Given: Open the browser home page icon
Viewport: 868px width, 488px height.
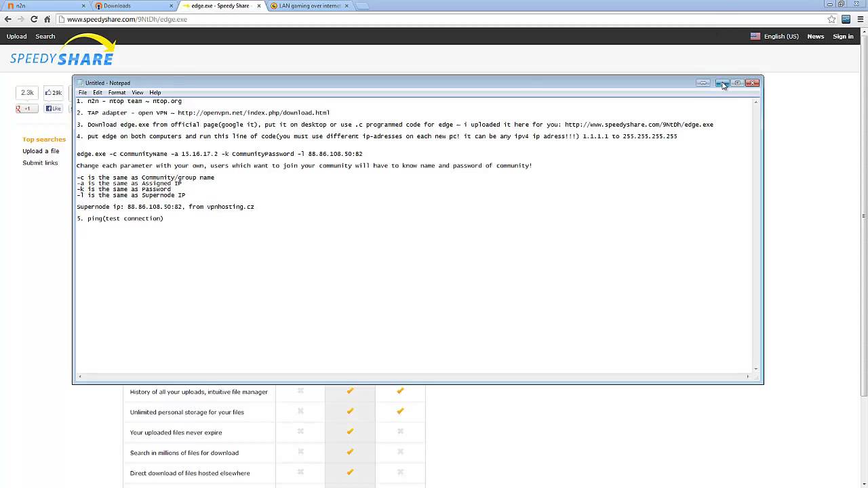Looking at the screenshot, I should pos(47,19).
